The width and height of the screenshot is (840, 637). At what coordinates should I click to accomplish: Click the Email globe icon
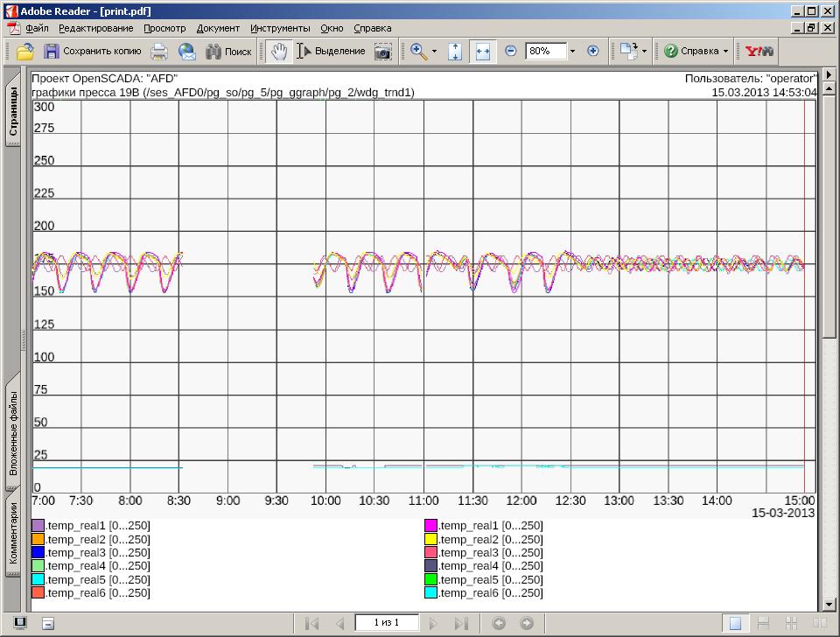point(186,52)
